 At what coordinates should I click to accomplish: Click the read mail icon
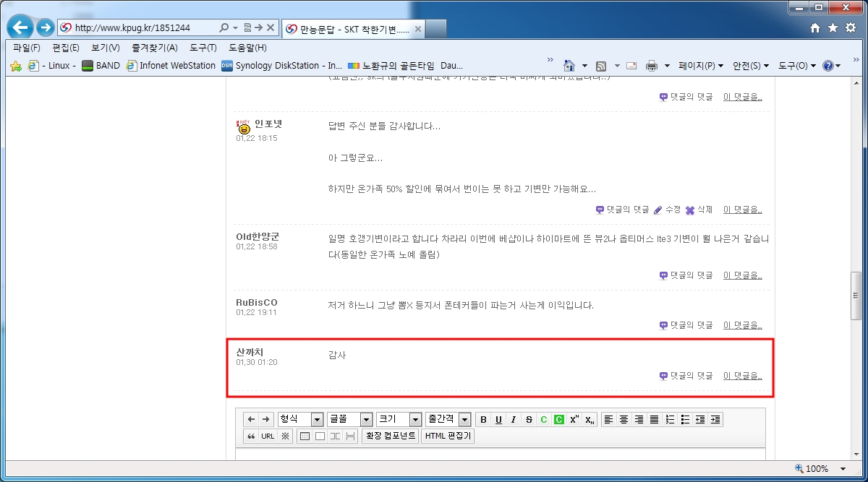click(631, 66)
